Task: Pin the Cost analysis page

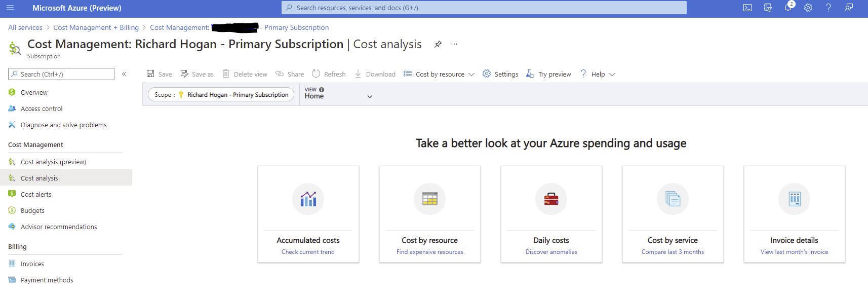Action: (x=438, y=45)
